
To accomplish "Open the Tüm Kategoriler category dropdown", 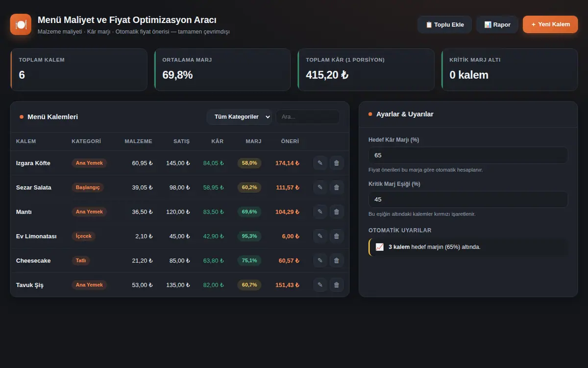I will click(239, 117).
